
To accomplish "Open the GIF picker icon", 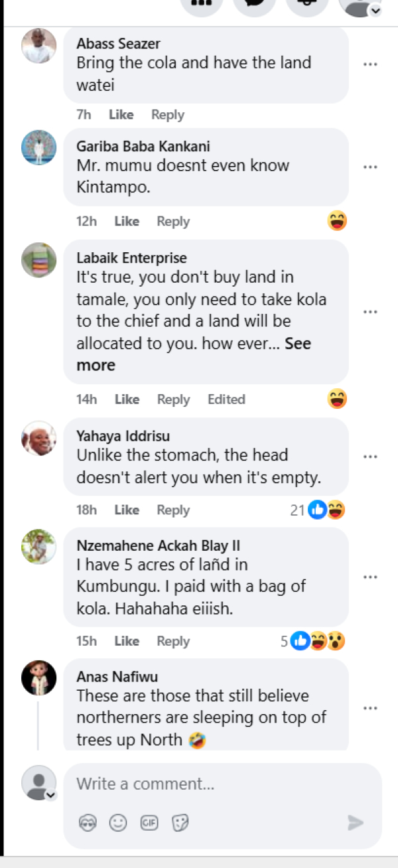I will coord(149,823).
